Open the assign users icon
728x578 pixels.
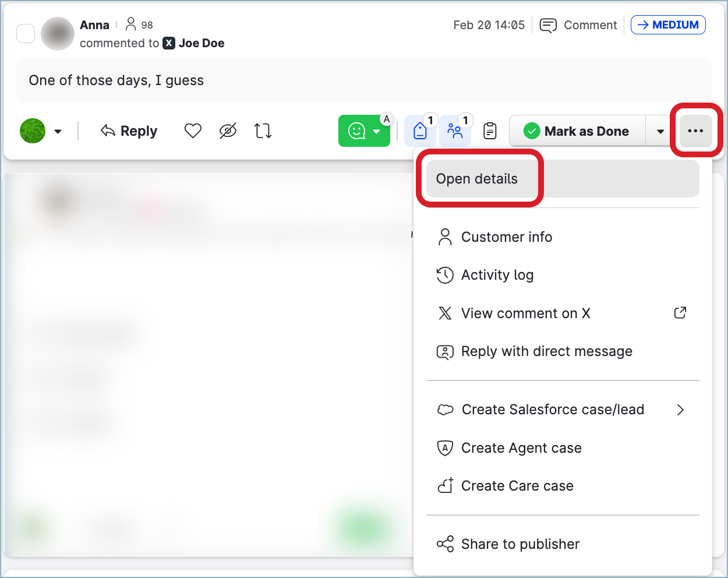click(x=455, y=131)
